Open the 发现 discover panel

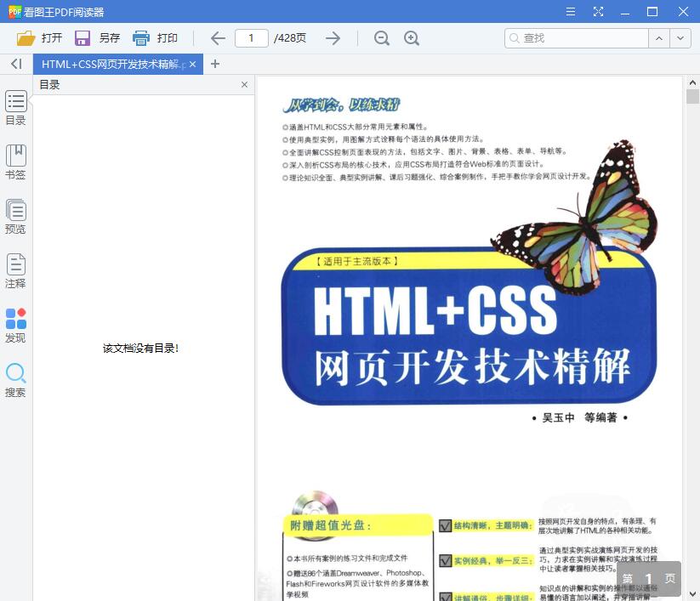coord(15,326)
